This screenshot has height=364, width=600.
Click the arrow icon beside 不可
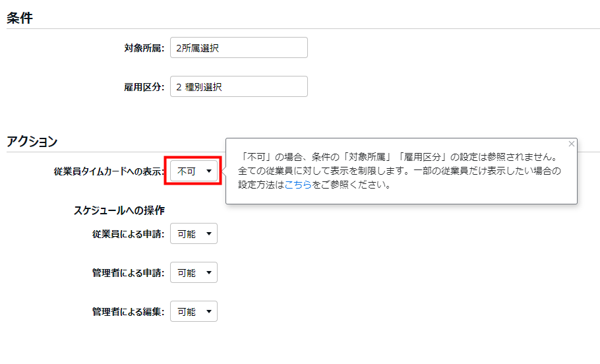tap(209, 171)
